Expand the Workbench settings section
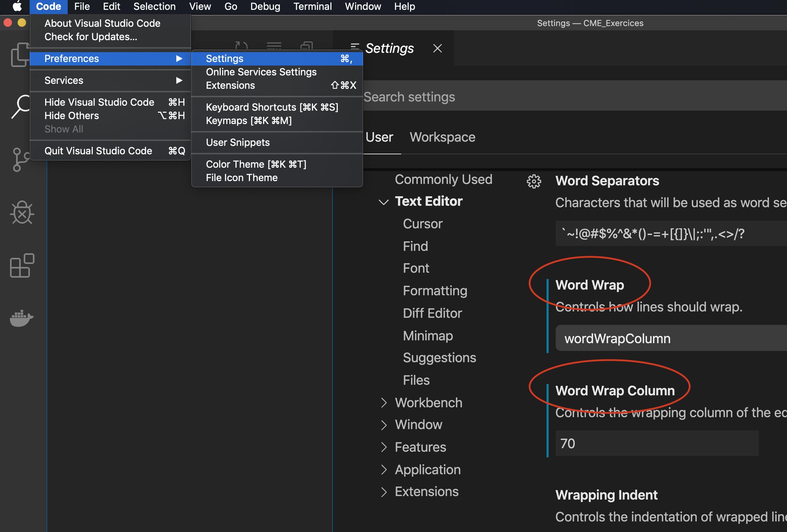Viewport: 787px width, 532px height. click(x=384, y=403)
